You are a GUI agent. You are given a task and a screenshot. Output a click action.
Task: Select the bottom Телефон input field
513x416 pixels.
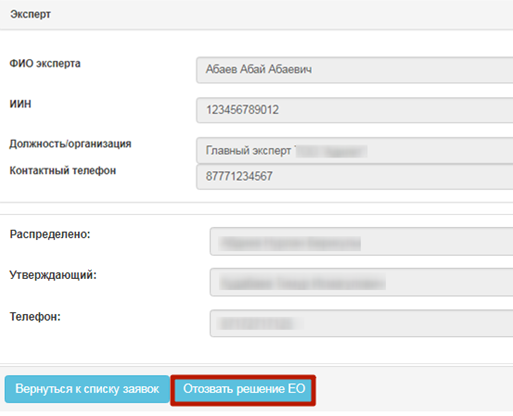361,323
